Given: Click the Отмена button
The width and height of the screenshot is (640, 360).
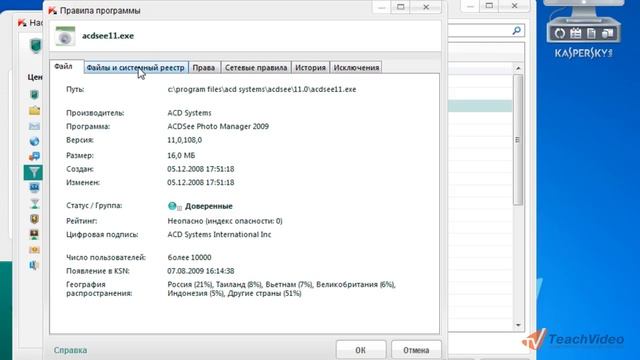Looking at the screenshot, I should (416, 350).
